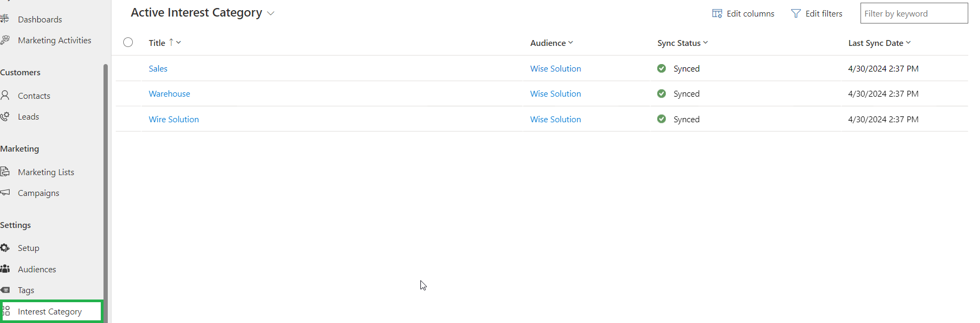Open the Edit filters option

pyautogui.click(x=817, y=14)
